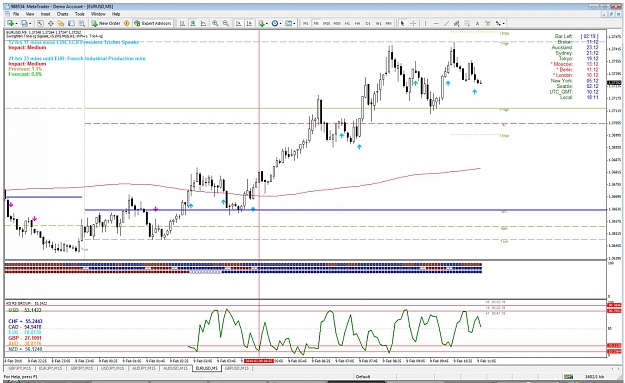625x383 pixels.
Task: Toggle the Terminal panel icon
Action: pos(71,24)
